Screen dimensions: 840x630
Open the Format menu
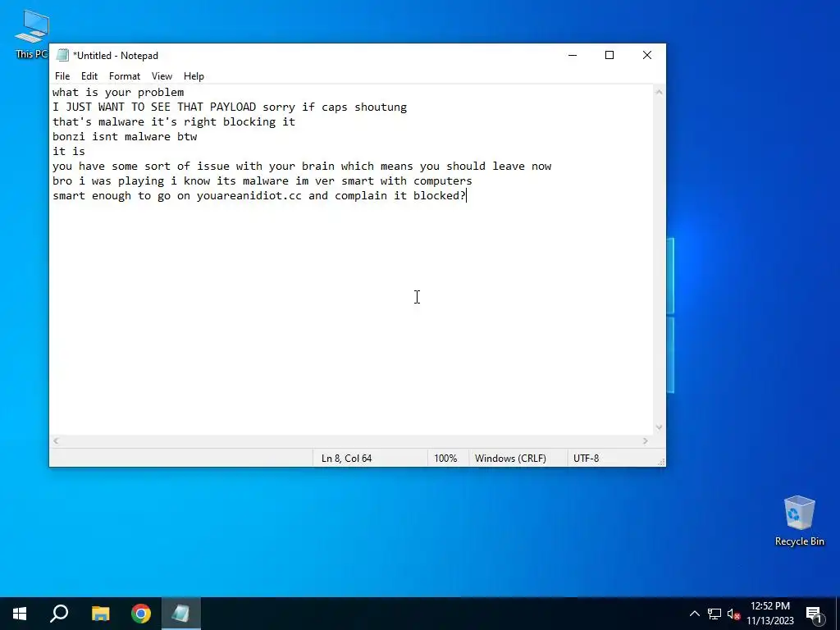pos(125,76)
